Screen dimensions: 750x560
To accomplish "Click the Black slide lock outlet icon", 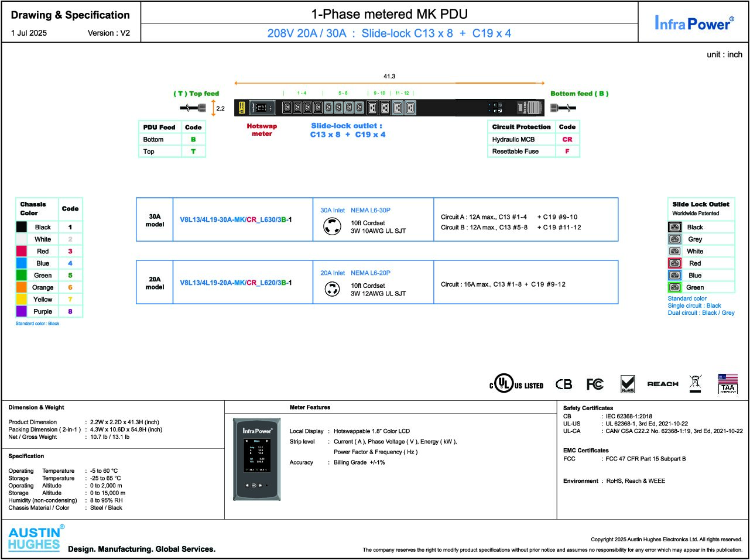I will [x=675, y=227].
